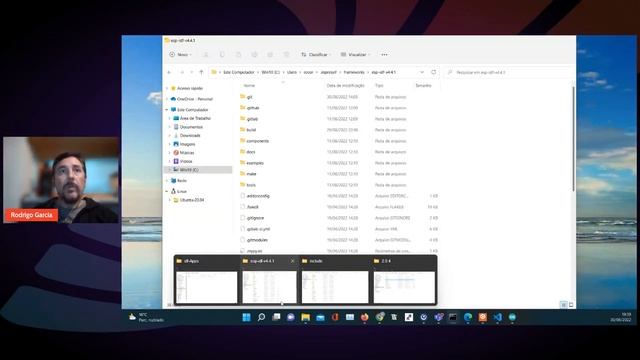Click the Delete trash icon in toolbar
The width and height of the screenshot is (640, 360).
pyautogui.click(x=287, y=54)
